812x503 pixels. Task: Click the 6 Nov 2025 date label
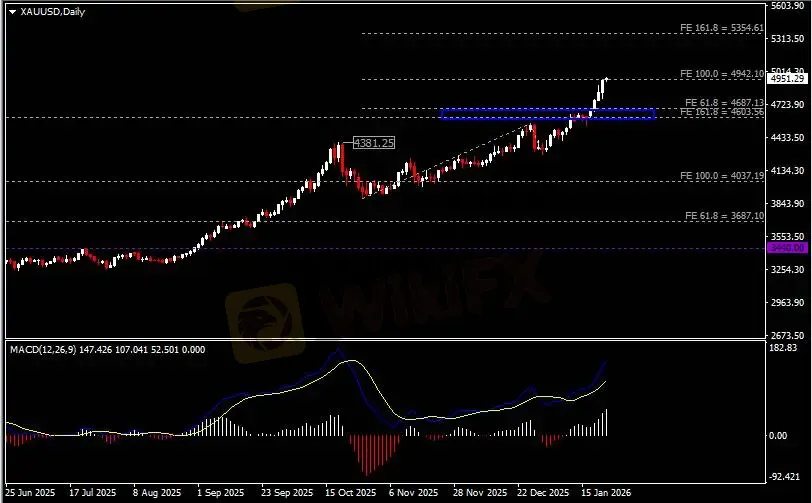tap(413, 493)
